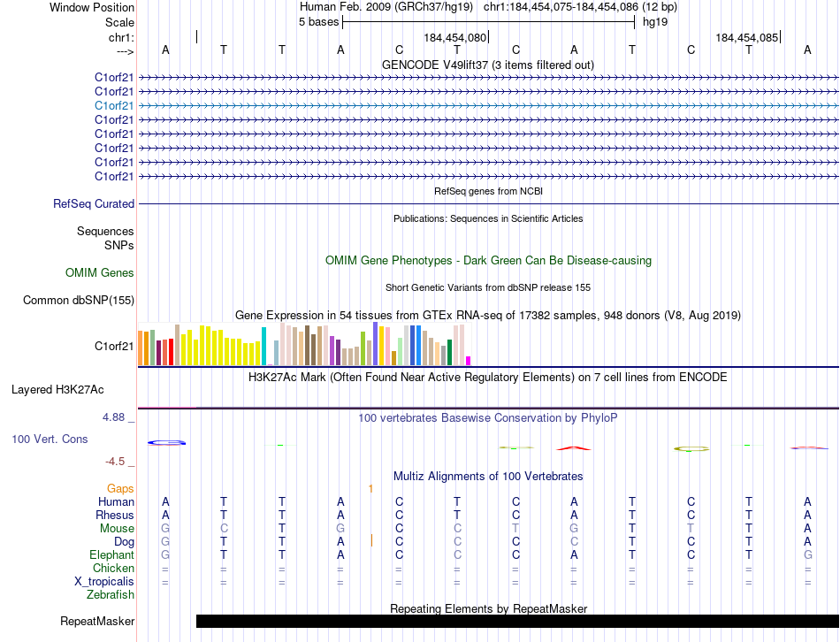Image resolution: width=840 pixels, height=642 pixels.
Task: Click the -4.5 lower PhyloP axis value
Action: click(x=115, y=462)
